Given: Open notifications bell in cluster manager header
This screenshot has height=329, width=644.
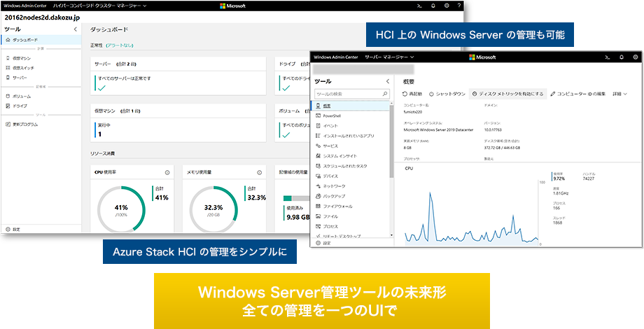Looking at the screenshot, I should click(433, 6).
